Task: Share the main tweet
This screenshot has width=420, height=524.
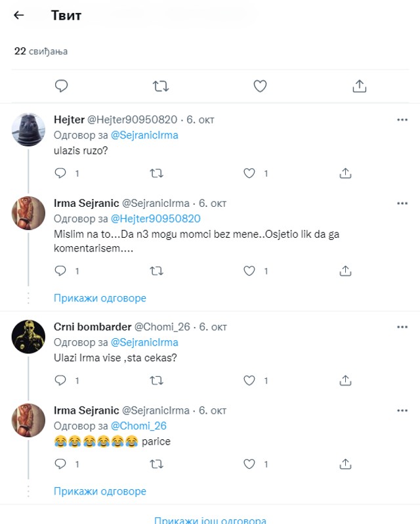Action: coord(359,85)
